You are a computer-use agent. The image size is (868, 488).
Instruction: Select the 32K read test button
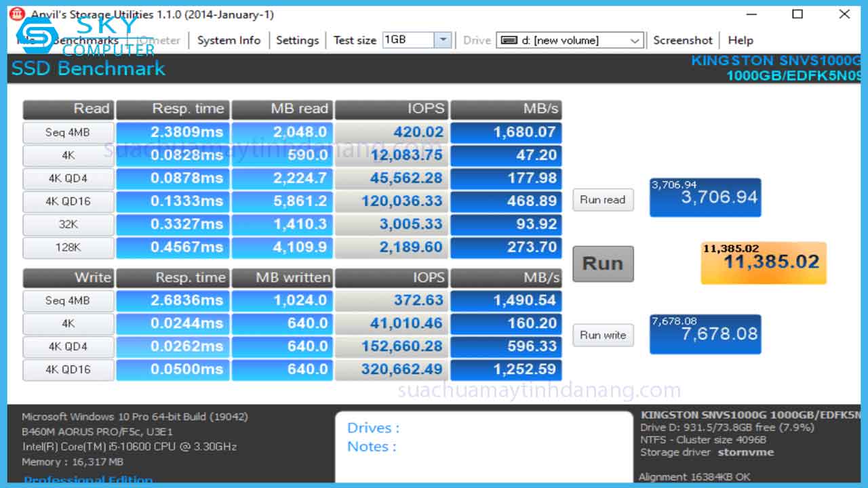[68, 225]
